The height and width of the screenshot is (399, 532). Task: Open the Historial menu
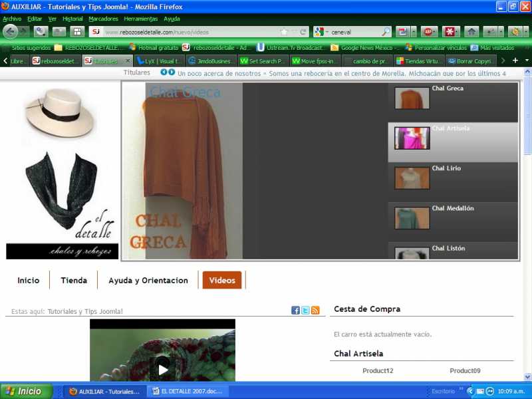coord(72,19)
